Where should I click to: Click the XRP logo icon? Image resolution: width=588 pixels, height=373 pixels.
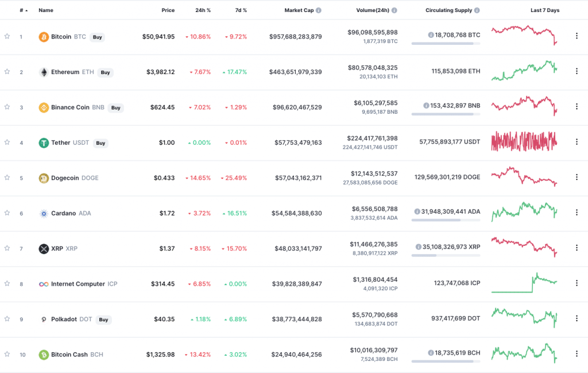pos(44,249)
